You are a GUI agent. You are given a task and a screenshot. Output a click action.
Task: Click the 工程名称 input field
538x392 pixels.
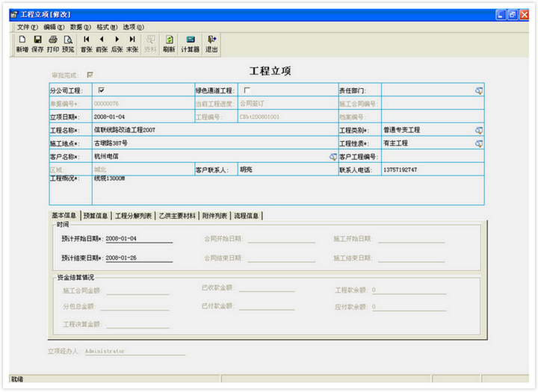click(215, 130)
